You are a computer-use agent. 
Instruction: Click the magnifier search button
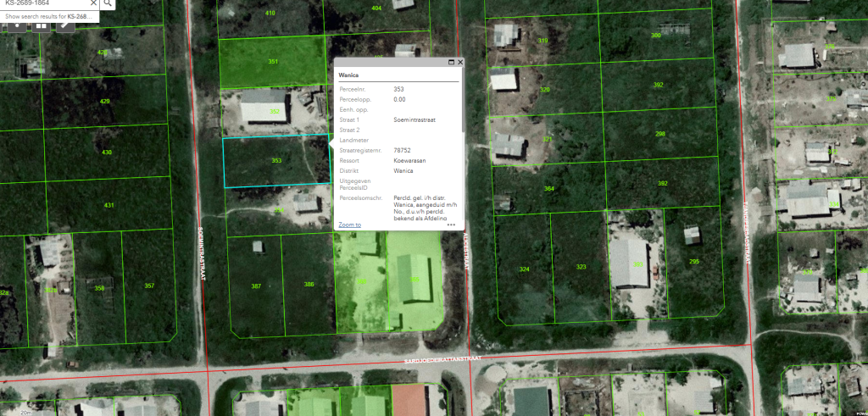coord(109,3)
